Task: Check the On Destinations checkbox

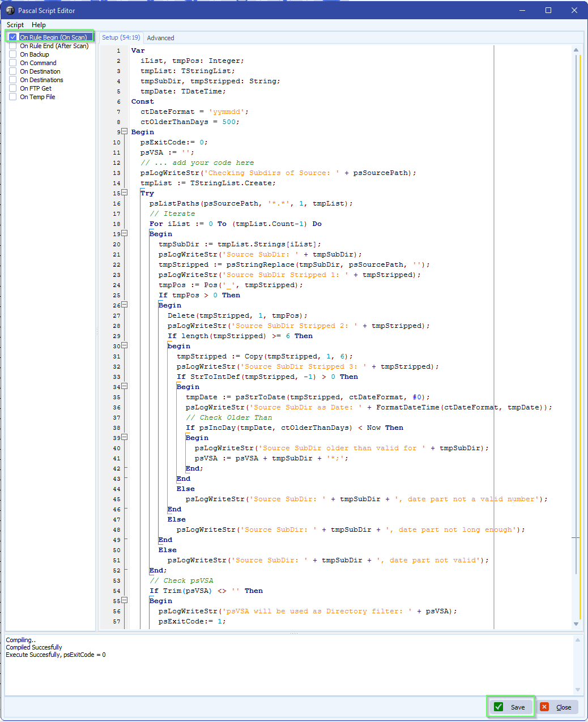Action: point(12,80)
